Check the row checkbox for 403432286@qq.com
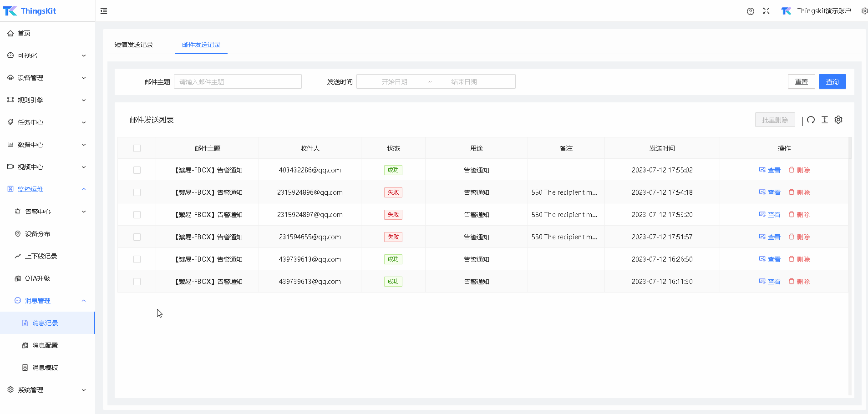 137,170
